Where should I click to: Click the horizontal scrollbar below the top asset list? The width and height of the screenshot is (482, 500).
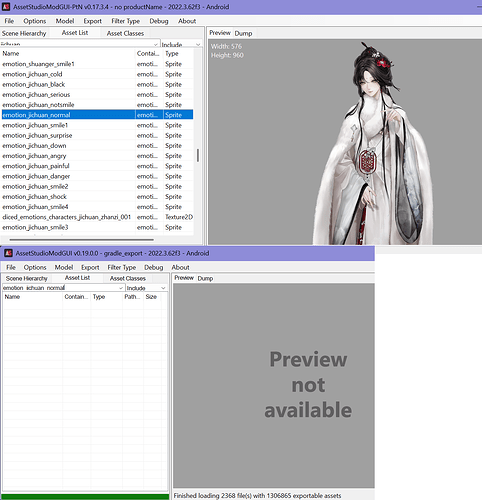(82, 239)
